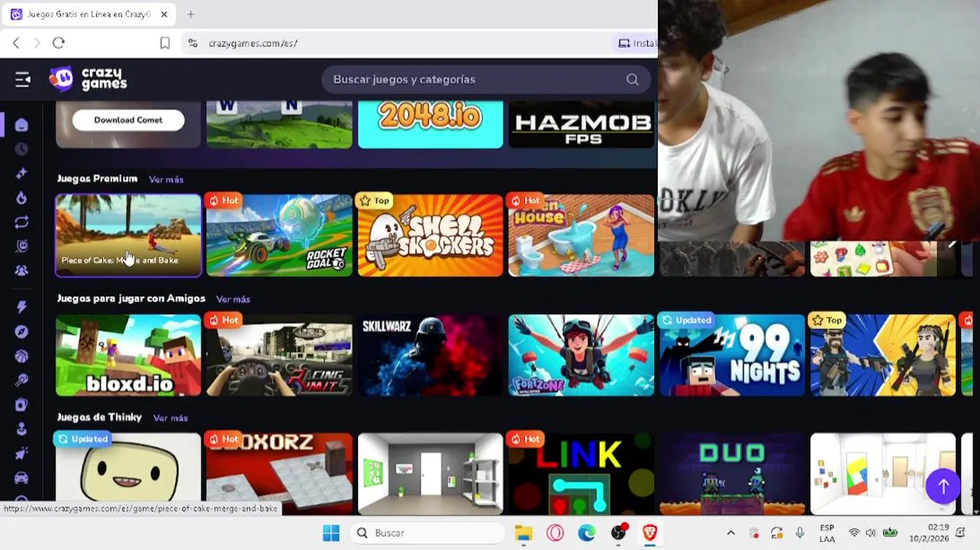Open the Piece of Cake: Merge and Bake thumbnail

coord(128,235)
